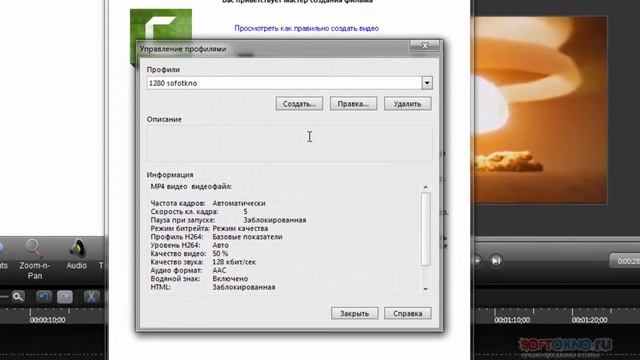Select the 'Профиль H264: Базовые показатели' line

point(216,237)
